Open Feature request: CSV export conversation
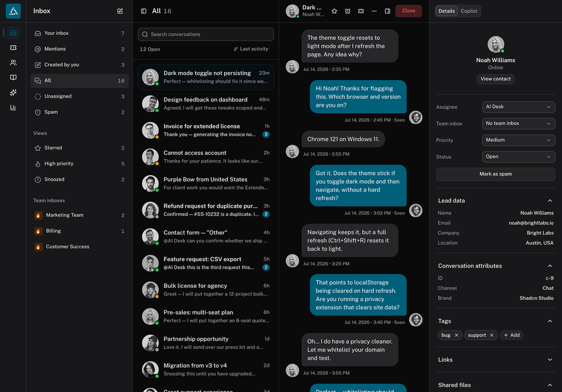Viewport: 562px width, 392px height. pos(206,263)
